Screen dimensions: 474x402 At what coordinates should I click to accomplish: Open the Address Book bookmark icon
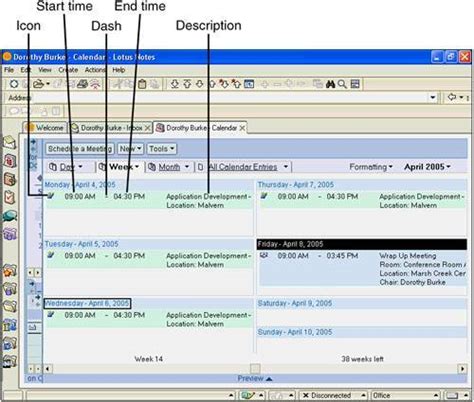10,179
